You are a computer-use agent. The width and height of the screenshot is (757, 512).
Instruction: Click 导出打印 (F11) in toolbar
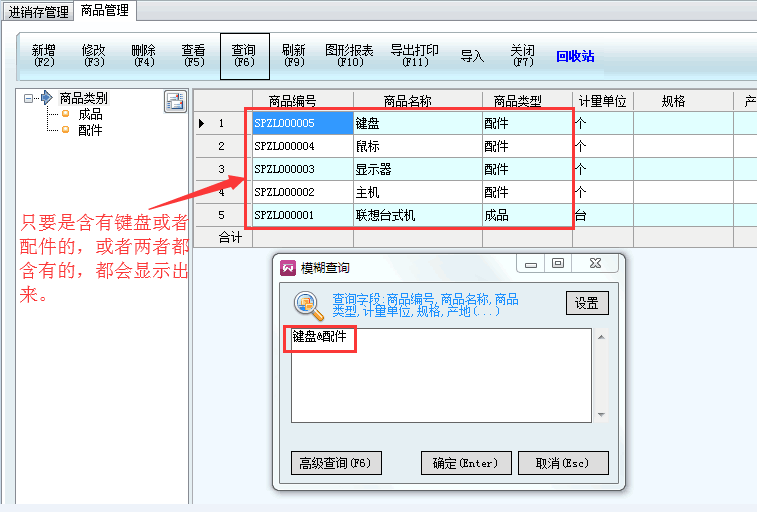tap(414, 55)
